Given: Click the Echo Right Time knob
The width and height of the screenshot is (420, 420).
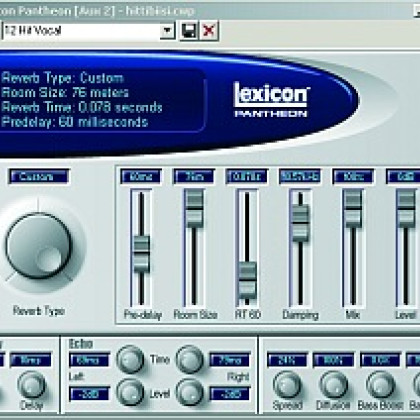Looking at the screenshot, I should point(189,359).
